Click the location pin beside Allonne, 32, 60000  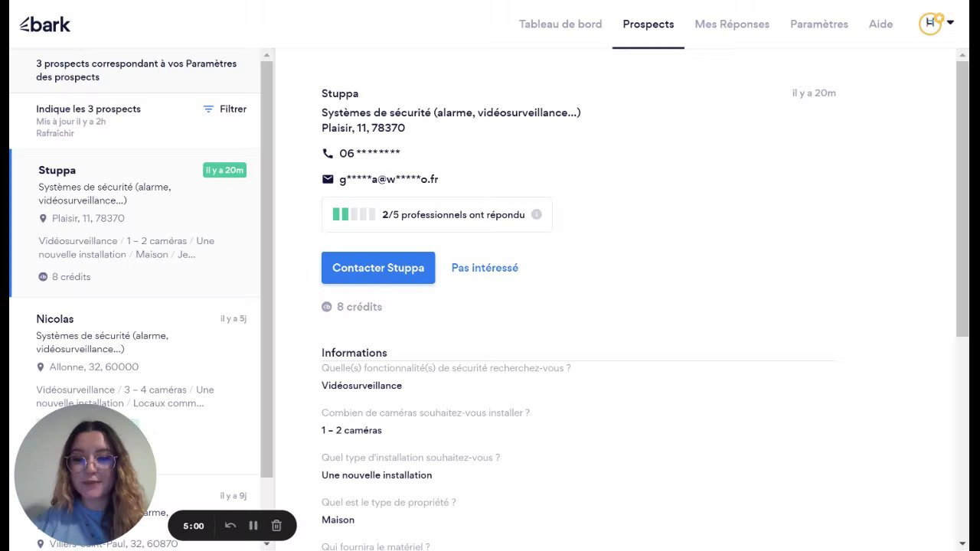click(x=41, y=367)
